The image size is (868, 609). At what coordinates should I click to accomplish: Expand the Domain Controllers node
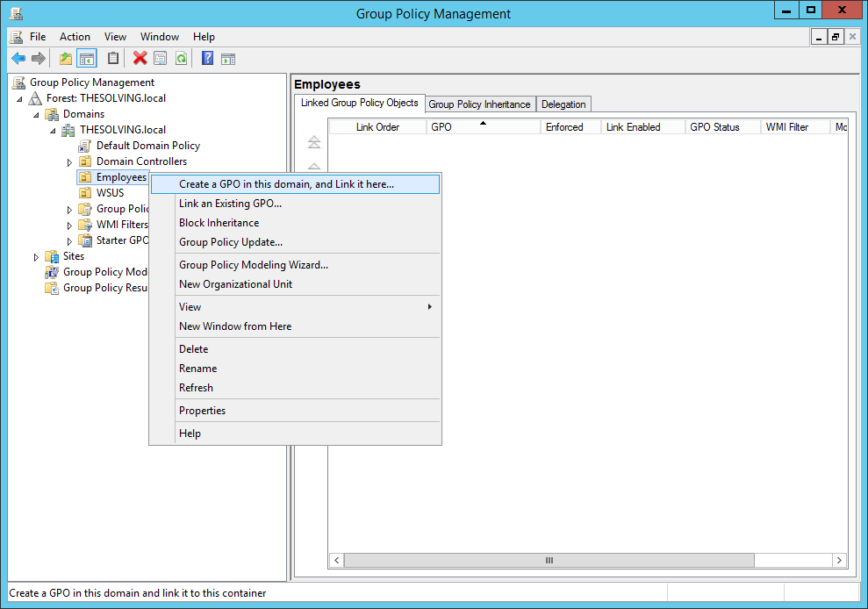(69, 161)
